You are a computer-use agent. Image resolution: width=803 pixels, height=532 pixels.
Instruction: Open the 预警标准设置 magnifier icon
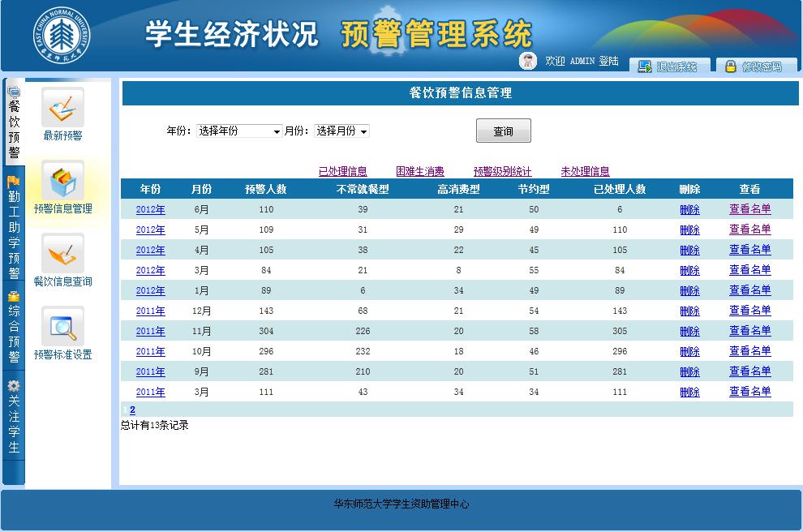coord(62,327)
